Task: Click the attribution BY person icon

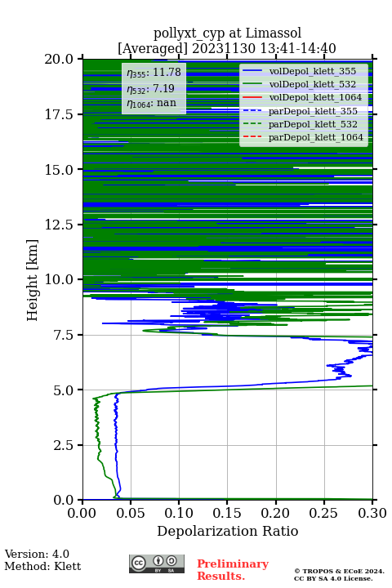Action: tap(159, 560)
